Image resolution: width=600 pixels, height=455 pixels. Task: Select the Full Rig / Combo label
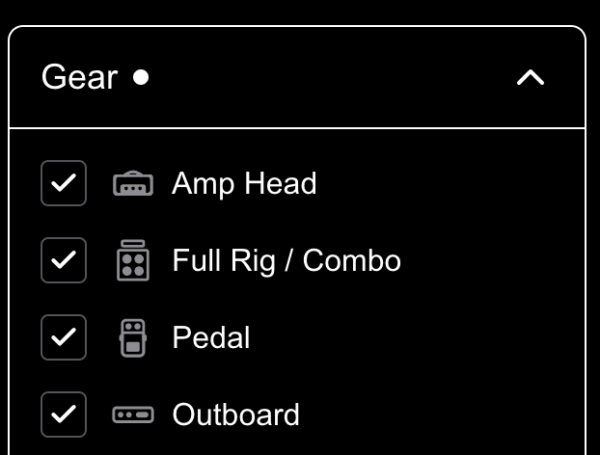coord(286,261)
